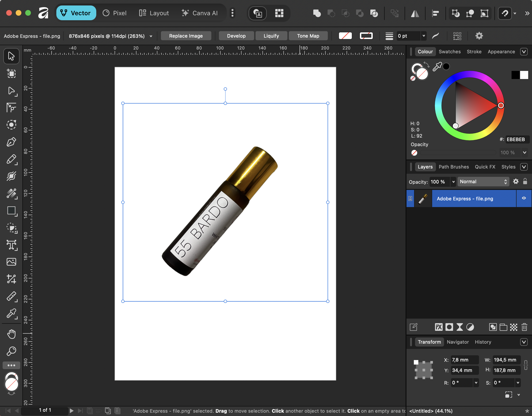The height and width of the screenshot is (416, 532).
Task: Click the Replace Image button
Action: click(x=186, y=36)
